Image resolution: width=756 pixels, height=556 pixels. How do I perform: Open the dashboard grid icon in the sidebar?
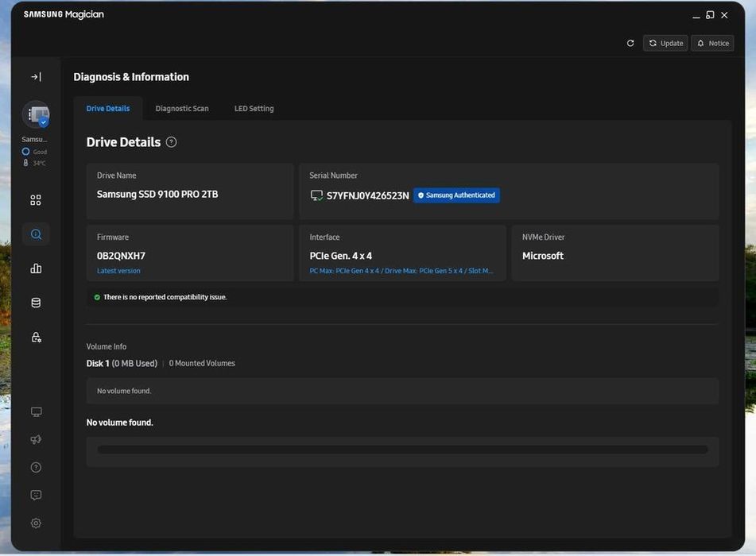click(36, 200)
